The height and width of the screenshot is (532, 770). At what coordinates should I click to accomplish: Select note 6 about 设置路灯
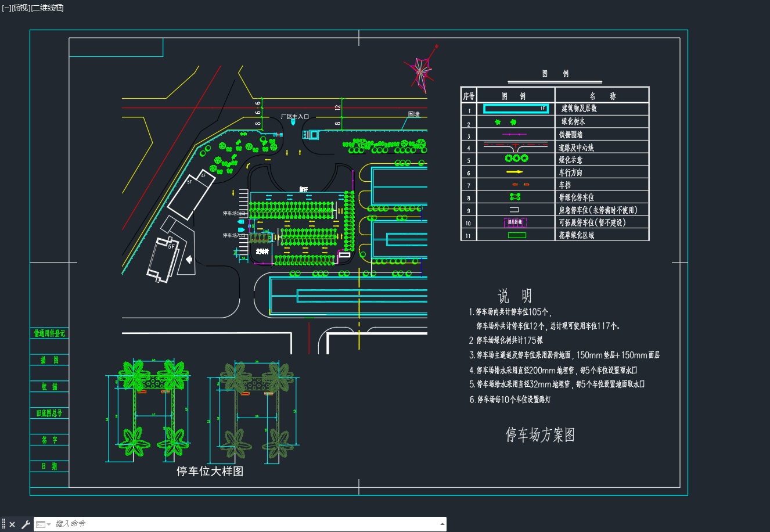(510, 399)
